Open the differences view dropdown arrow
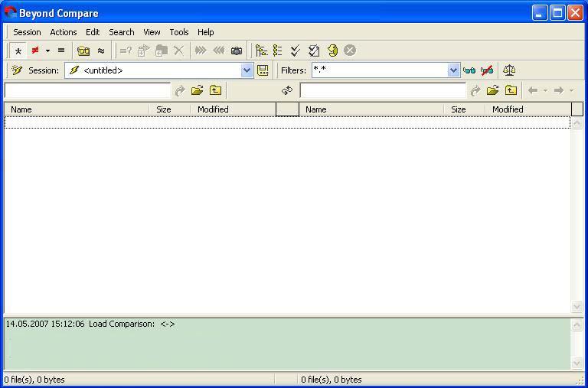588x388 pixels. 47,51
